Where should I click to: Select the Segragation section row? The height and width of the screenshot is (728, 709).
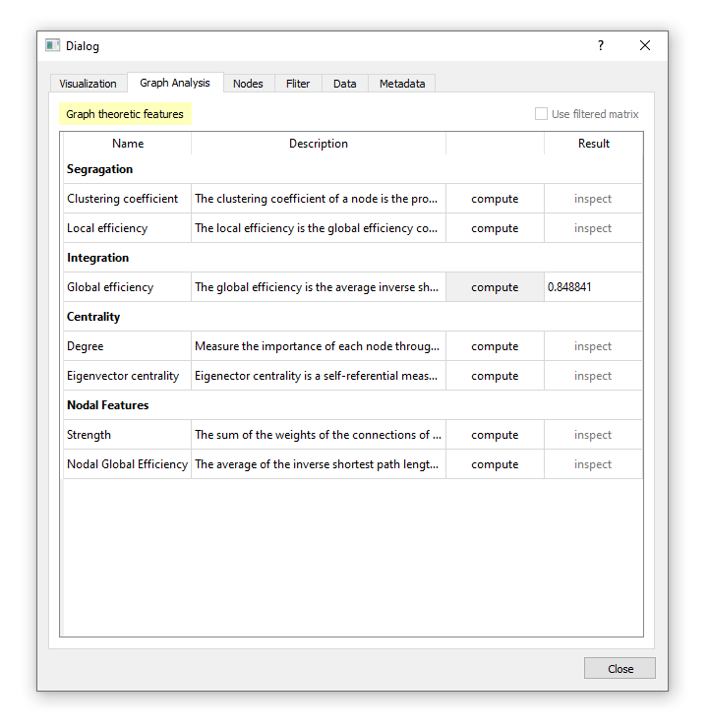point(100,169)
